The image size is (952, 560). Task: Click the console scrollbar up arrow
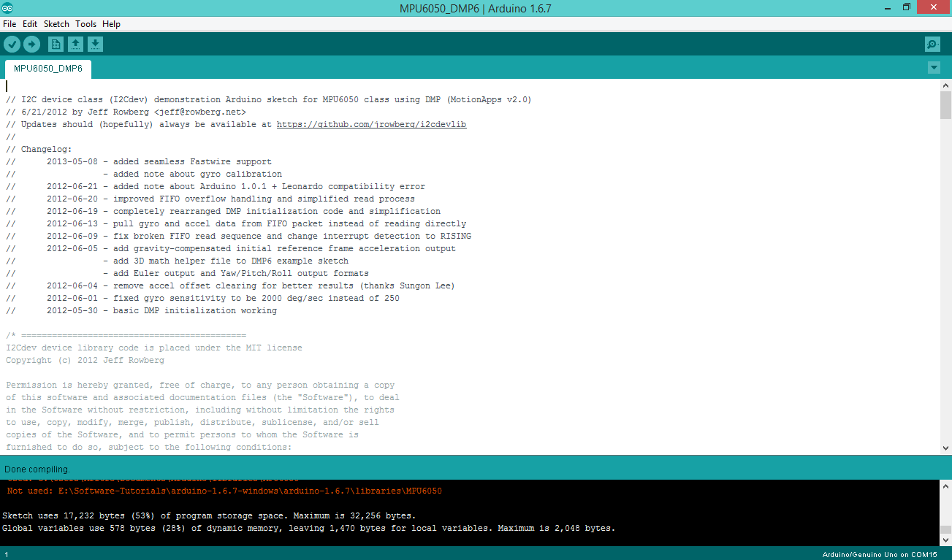[x=945, y=486]
